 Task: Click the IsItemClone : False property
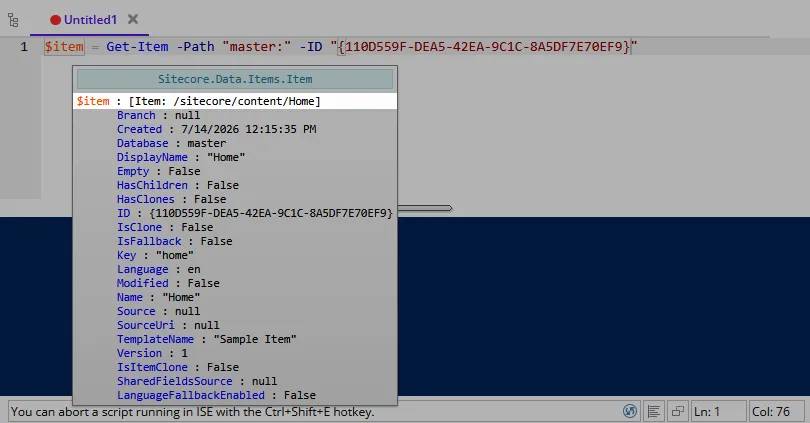click(178, 367)
